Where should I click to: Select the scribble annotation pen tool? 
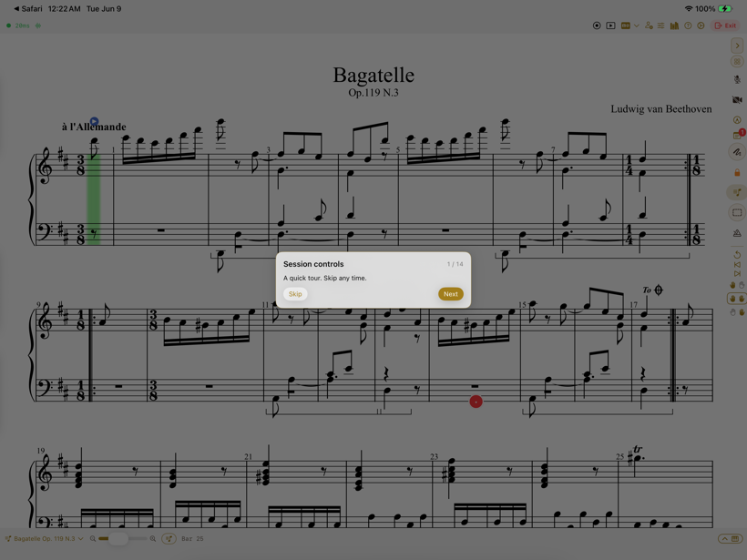pos(737,152)
